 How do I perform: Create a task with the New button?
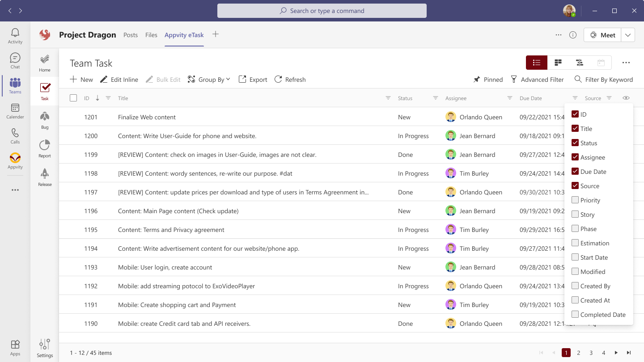pyautogui.click(x=81, y=79)
